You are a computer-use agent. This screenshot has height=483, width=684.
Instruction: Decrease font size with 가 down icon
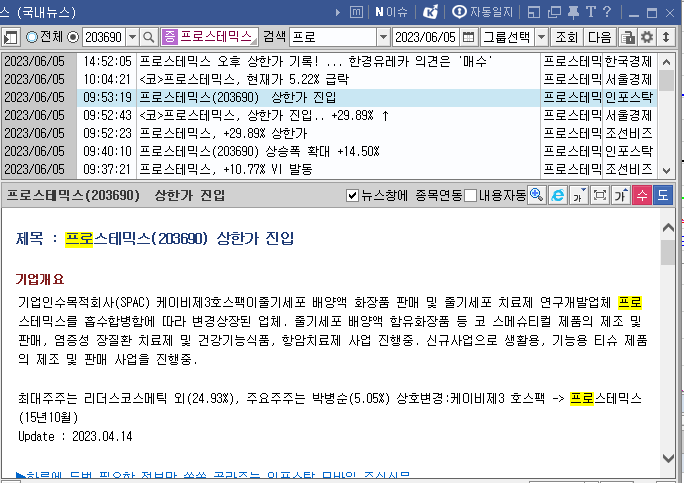tap(578, 195)
